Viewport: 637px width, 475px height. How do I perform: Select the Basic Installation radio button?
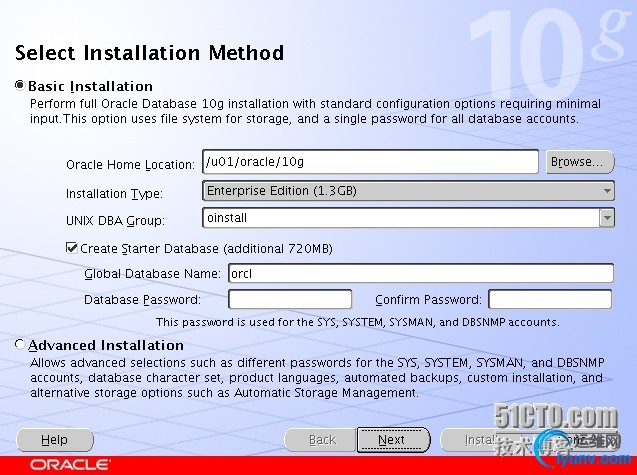(20, 86)
